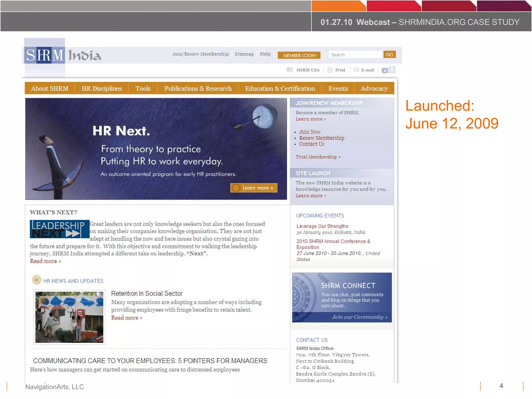Click the SHRM India logo
Image resolution: width=532 pixels, height=399 pixels.
[63, 55]
